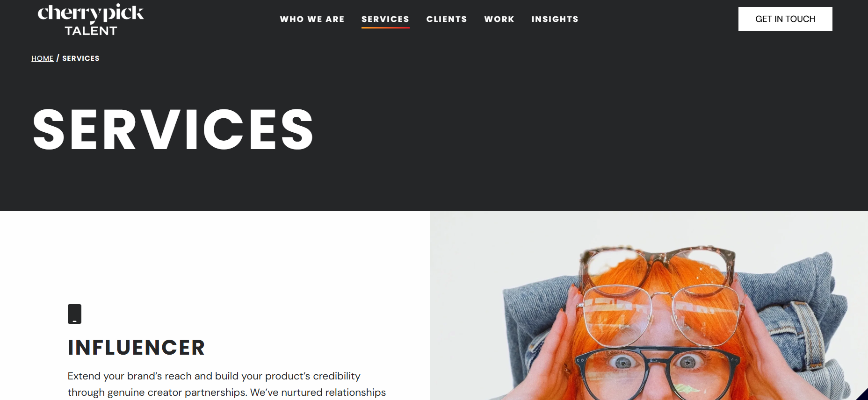This screenshot has width=868, height=400.
Task: Visit the Insights section
Action: (x=555, y=19)
